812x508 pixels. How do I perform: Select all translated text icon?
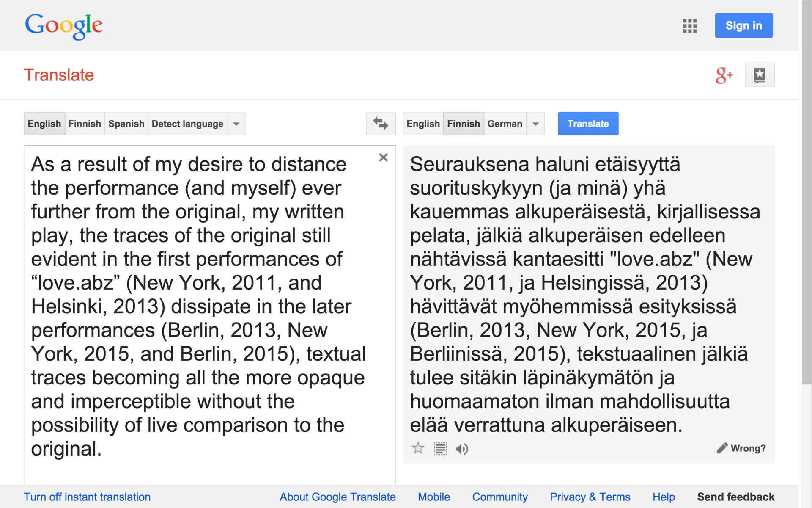[440, 449]
